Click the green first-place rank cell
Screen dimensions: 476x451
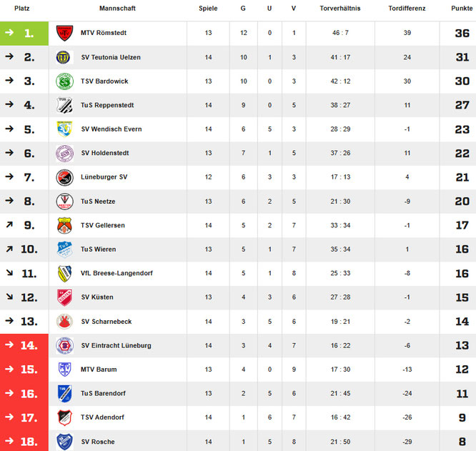pos(24,33)
